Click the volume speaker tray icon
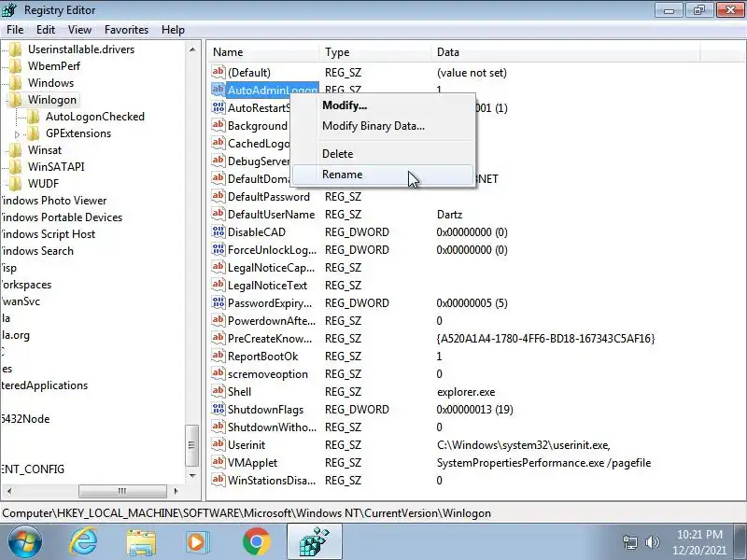 click(652, 542)
